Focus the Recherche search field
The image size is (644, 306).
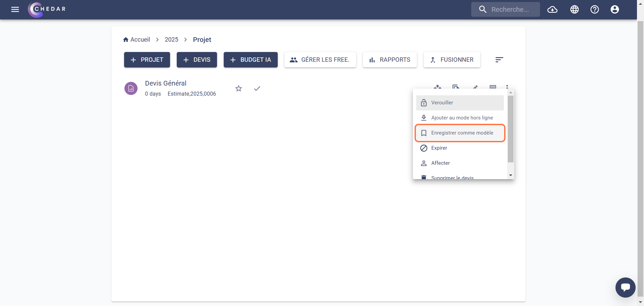click(x=505, y=9)
